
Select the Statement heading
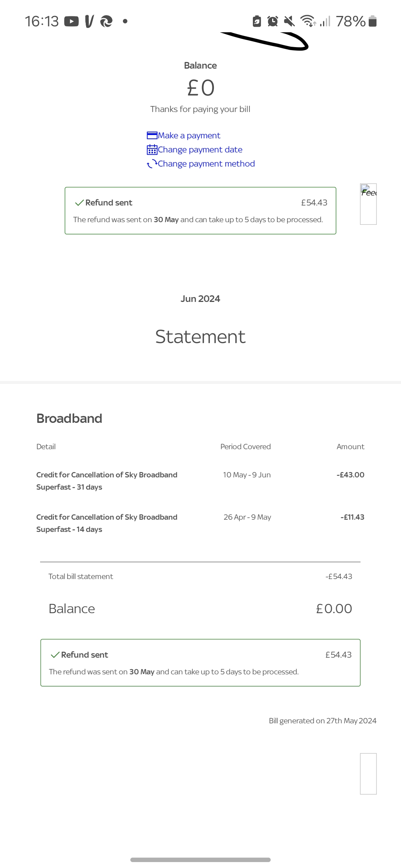point(200,337)
